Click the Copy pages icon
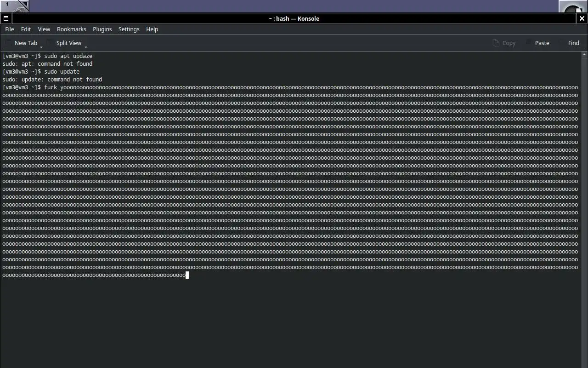Viewport: 588px width, 368px height. [496, 43]
